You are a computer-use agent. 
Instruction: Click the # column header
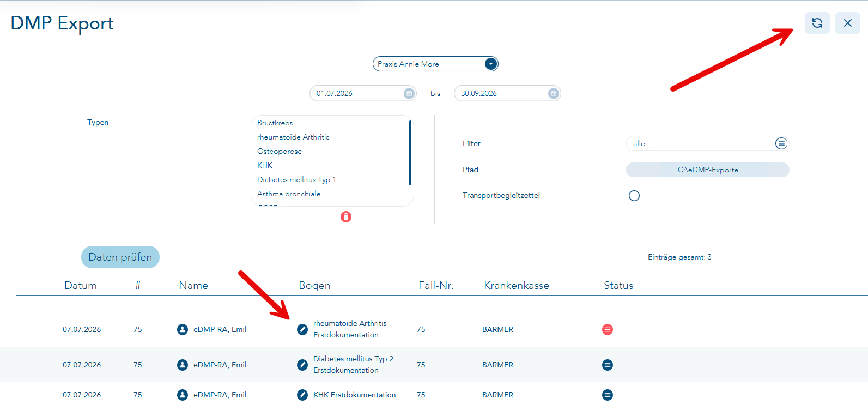138,285
